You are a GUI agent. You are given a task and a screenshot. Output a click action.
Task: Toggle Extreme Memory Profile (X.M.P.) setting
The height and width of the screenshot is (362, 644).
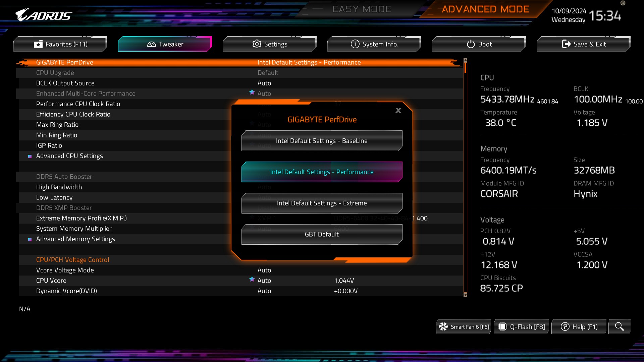(82, 218)
